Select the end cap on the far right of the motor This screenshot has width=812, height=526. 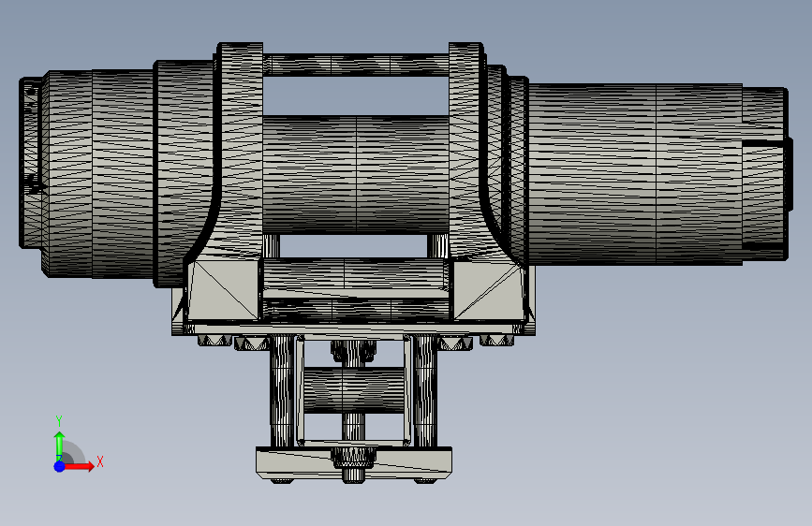click(766, 174)
